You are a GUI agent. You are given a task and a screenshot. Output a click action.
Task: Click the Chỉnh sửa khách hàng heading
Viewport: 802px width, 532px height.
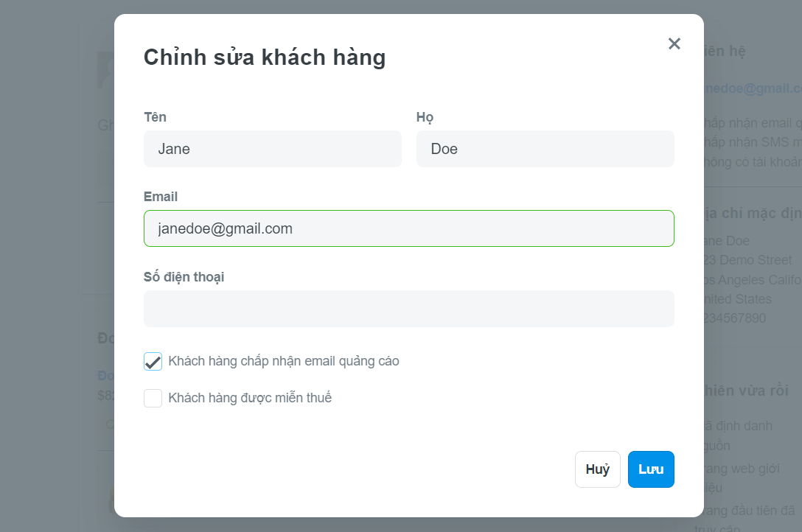(265, 57)
